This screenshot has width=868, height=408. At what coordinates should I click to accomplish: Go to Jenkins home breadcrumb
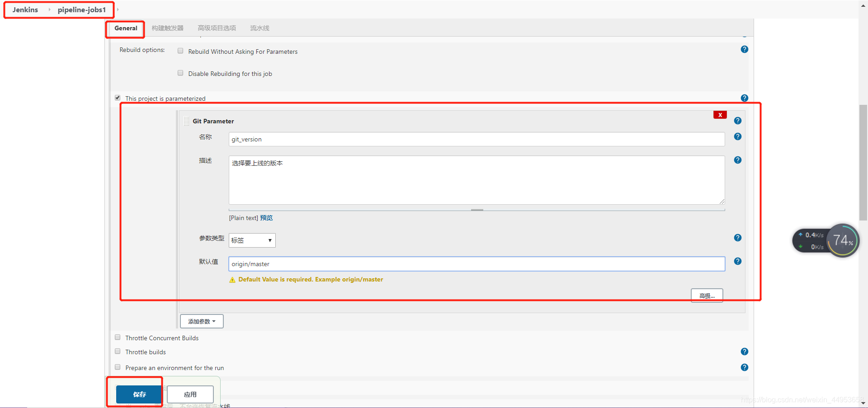coord(25,9)
